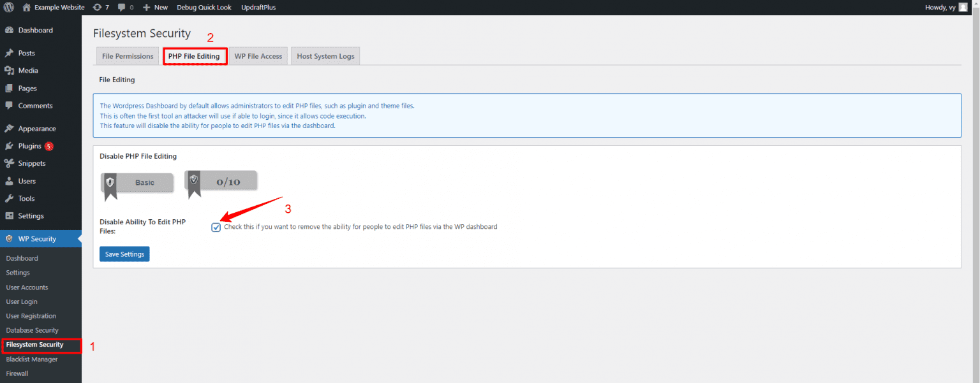Collapse the WP Security sidebar menu
This screenshot has height=383, width=980.
37,239
